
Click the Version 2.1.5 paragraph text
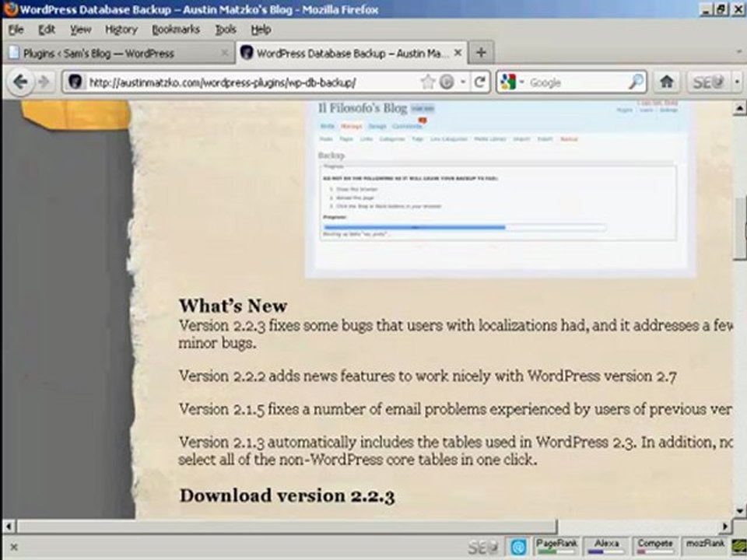click(x=455, y=410)
